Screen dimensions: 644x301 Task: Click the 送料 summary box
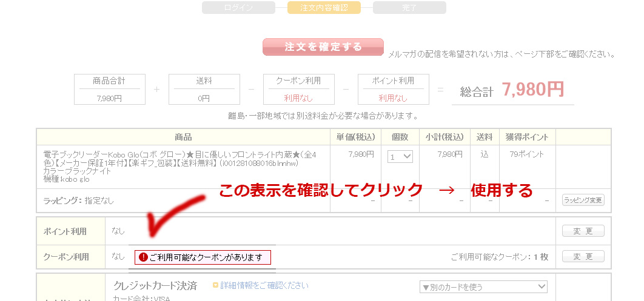[x=204, y=89]
